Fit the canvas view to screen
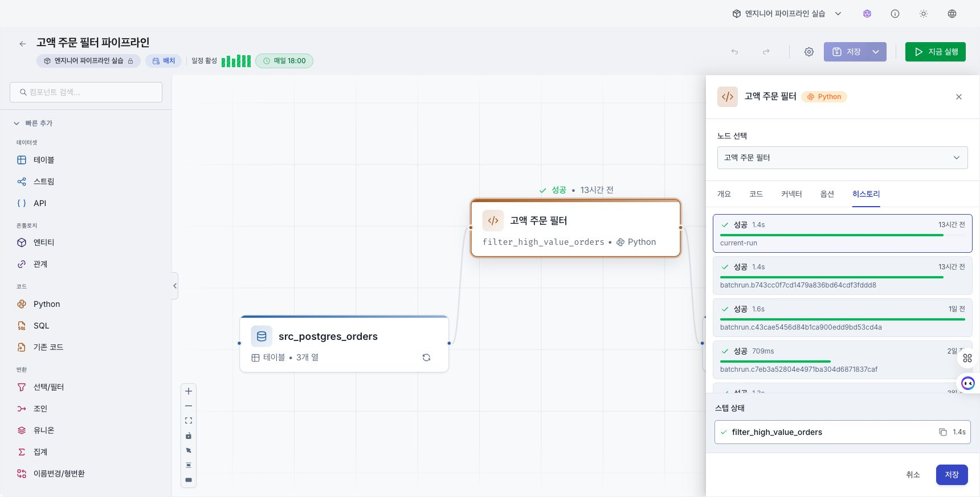Image resolution: width=980 pixels, height=497 pixels. click(x=189, y=421)
